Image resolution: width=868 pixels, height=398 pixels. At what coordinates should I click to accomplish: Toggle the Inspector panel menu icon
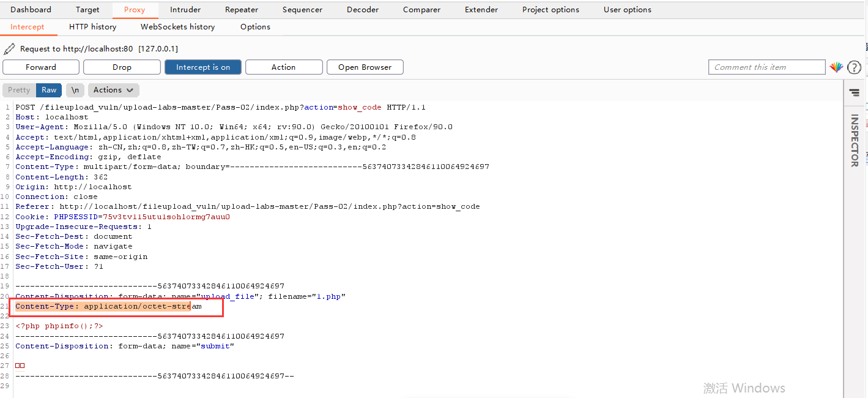tap(854, 92)
